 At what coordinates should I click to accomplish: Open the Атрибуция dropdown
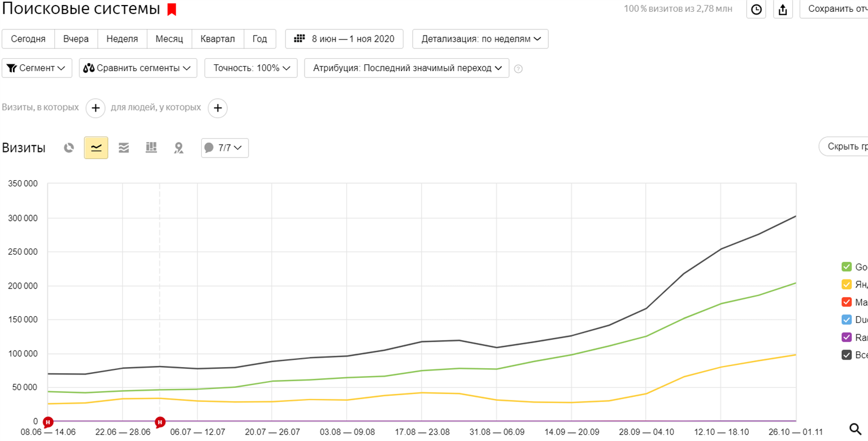click(x=406, y=68)
